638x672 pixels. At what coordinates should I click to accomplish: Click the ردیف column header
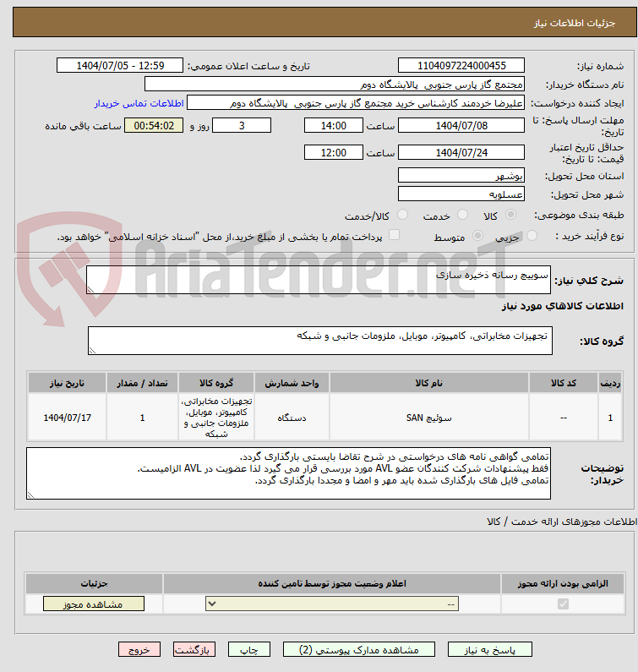tap(610, 383)
